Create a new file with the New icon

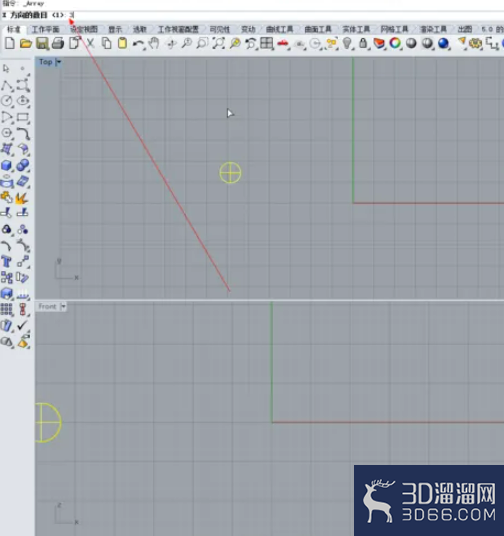[x=10, y=43]
